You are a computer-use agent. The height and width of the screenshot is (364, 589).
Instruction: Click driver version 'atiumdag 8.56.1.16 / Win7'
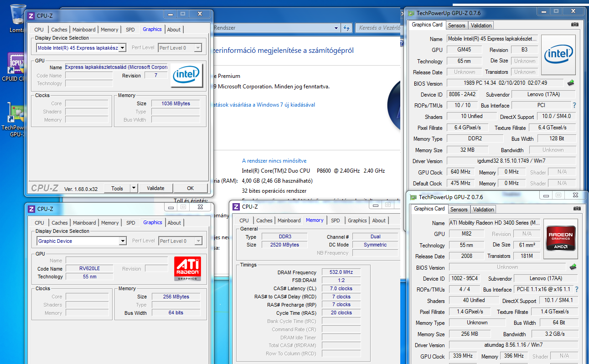click(513, 345)
